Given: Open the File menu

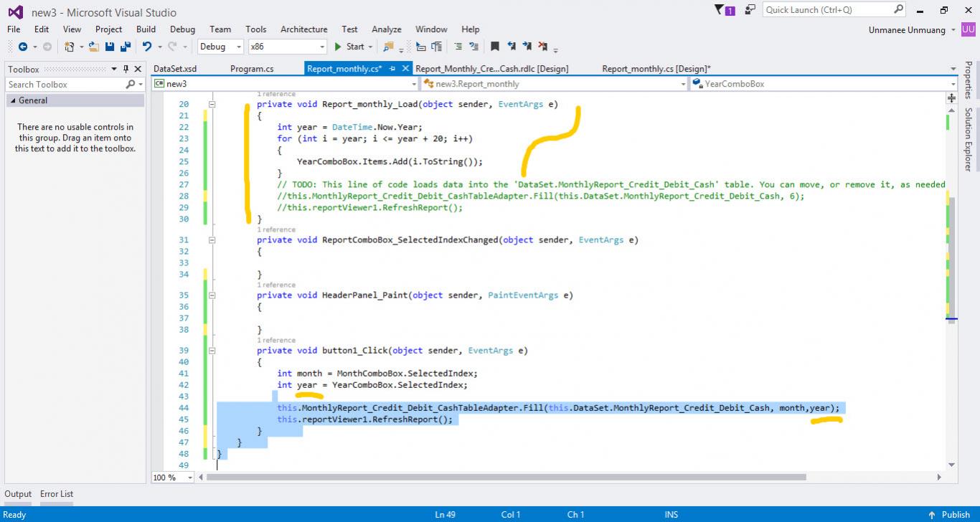Looking at the screenshot, I should coord(14,29).
